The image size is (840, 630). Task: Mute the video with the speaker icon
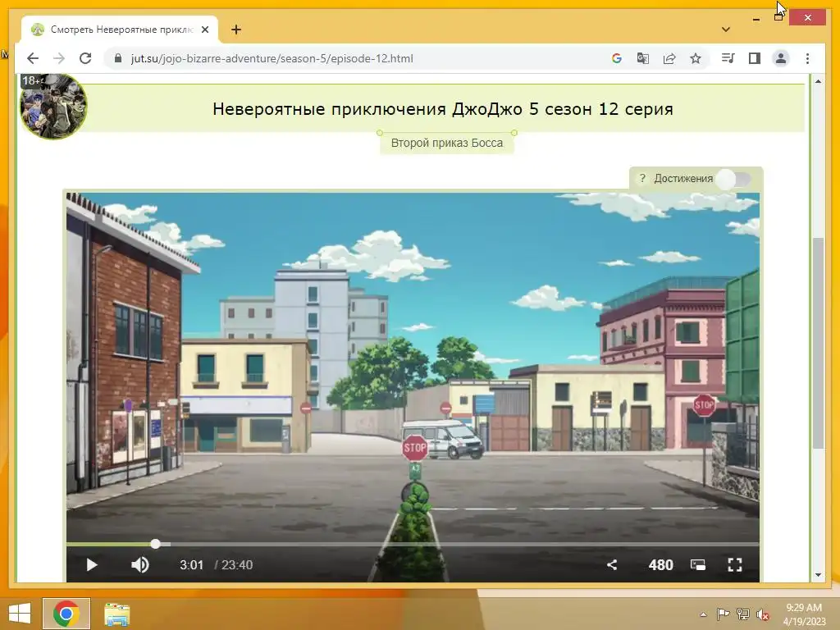[x=140, y=564]
